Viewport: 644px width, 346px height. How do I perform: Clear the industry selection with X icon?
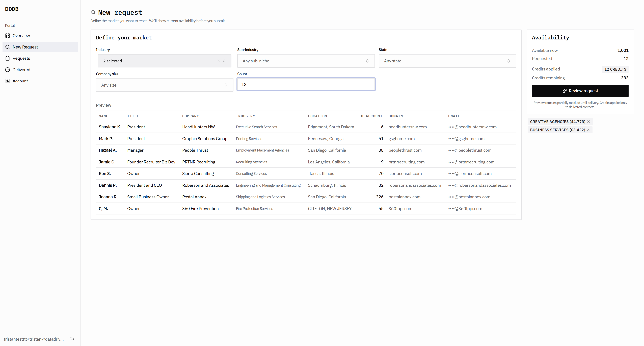pos(218,61)
